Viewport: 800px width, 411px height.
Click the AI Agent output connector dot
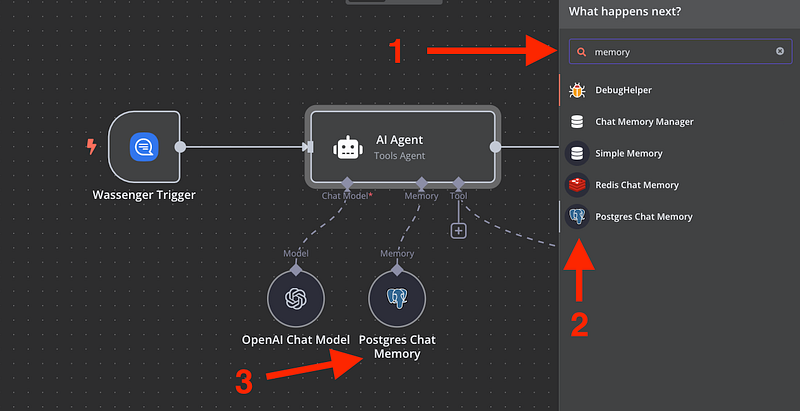(x=495, y=147)
